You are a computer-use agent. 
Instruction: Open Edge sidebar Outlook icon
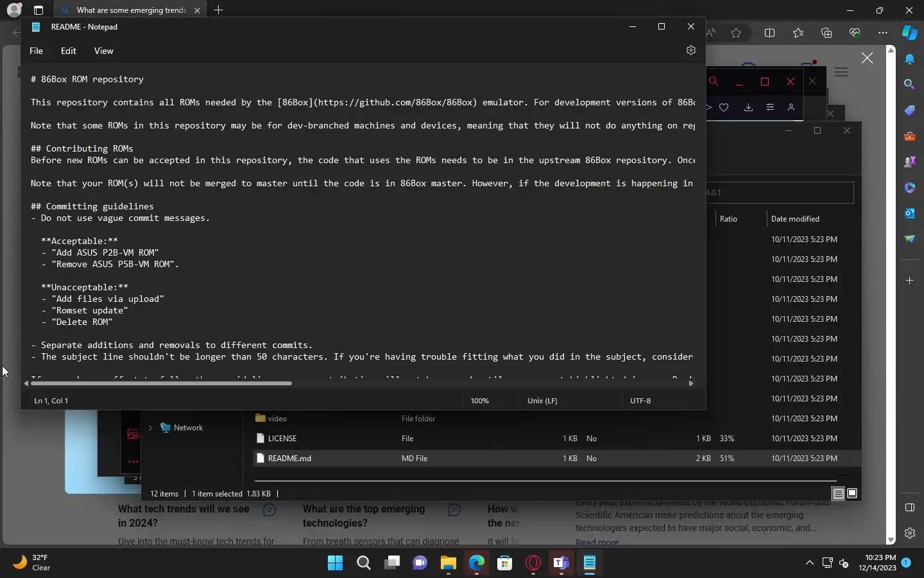tap(910, 213)
